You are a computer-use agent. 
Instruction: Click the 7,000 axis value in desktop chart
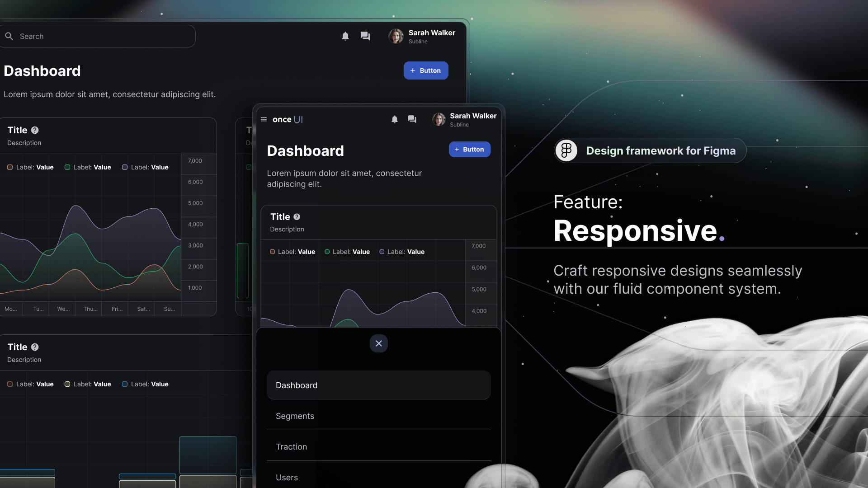(x=195, y=161)
